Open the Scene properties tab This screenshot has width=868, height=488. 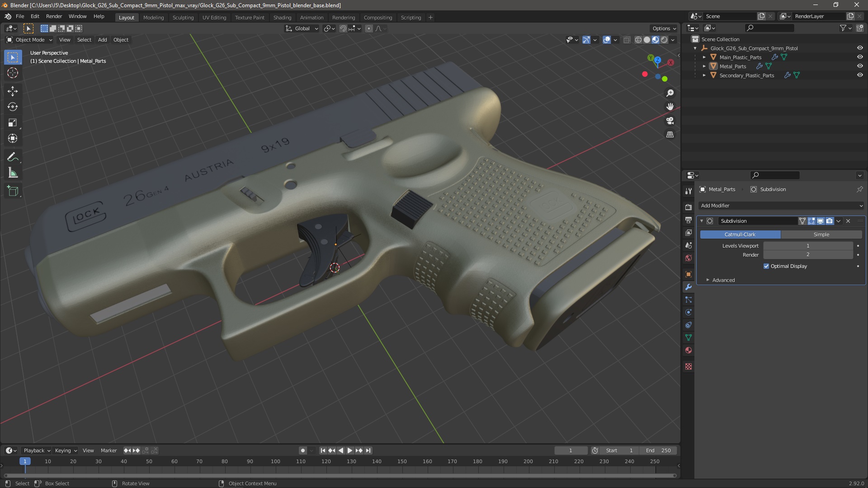pyautogui.click(x=689, y=245)
